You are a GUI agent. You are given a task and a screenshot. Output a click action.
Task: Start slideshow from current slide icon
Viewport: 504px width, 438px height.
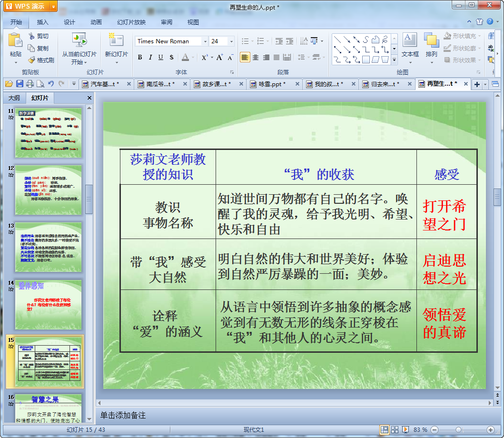pyautogui.click(x=79, y=40)
